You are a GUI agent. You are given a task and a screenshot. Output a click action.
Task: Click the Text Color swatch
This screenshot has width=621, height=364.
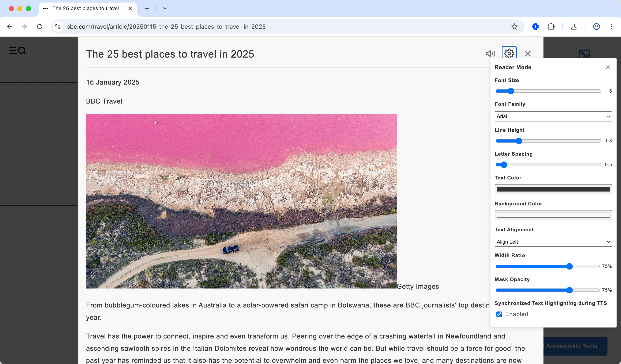click(553, 189)
